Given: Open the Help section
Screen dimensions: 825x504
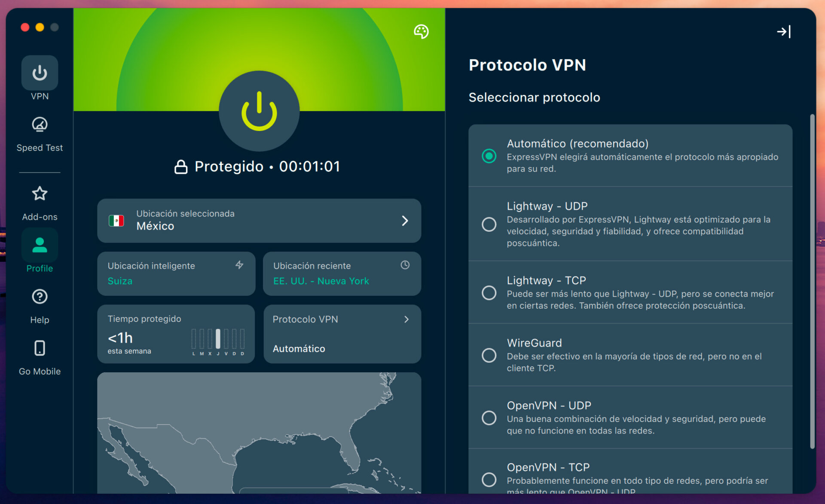Looking at the screenshot, I should 40,305.
